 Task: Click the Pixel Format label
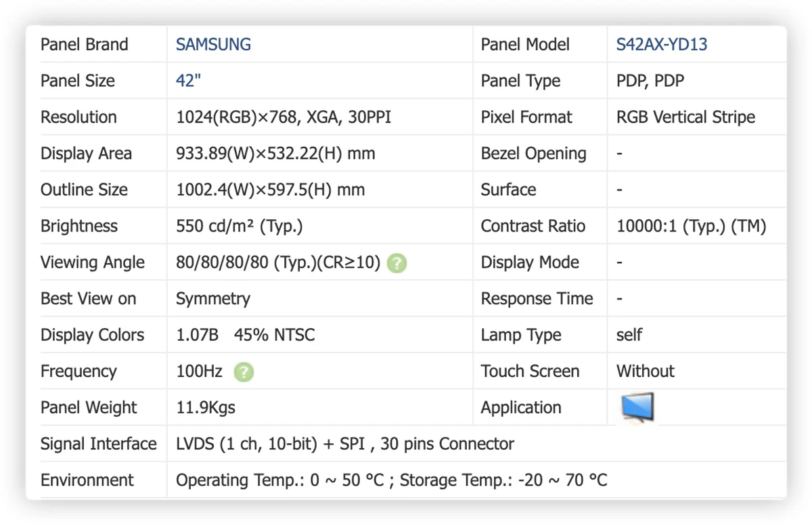pyautogui.click(x=526, y=117)
